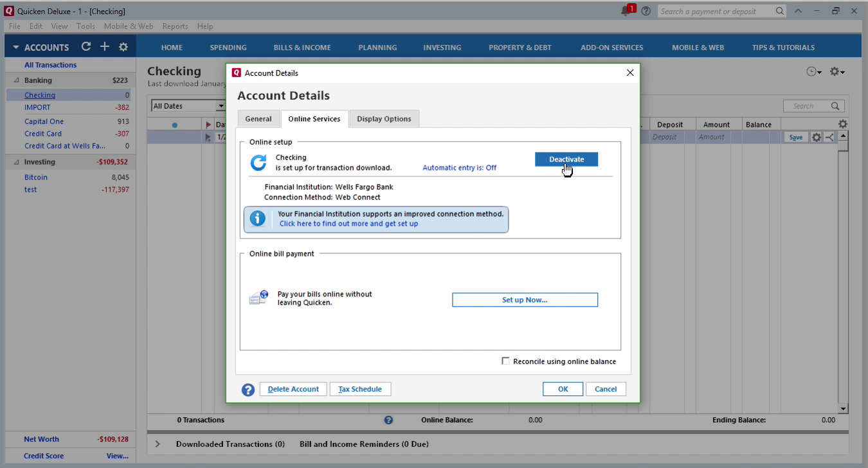Open the Edit menu
868x468 pixels.
(36, 26)
